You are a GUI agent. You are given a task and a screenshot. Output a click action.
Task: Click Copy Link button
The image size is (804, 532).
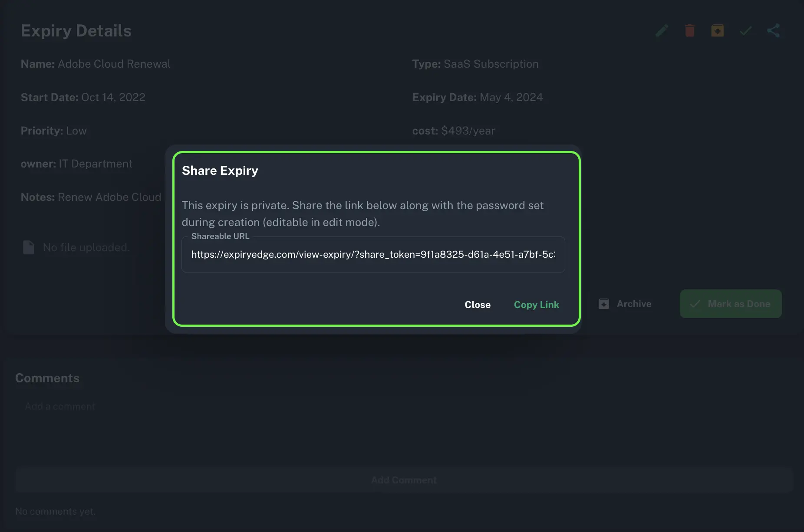tap(536, 305)
